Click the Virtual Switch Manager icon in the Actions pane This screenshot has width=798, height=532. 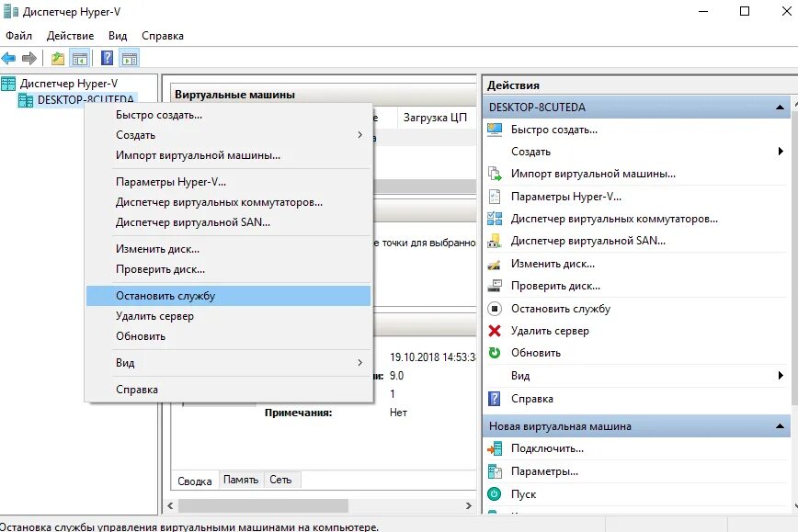[x=495, y=219]
